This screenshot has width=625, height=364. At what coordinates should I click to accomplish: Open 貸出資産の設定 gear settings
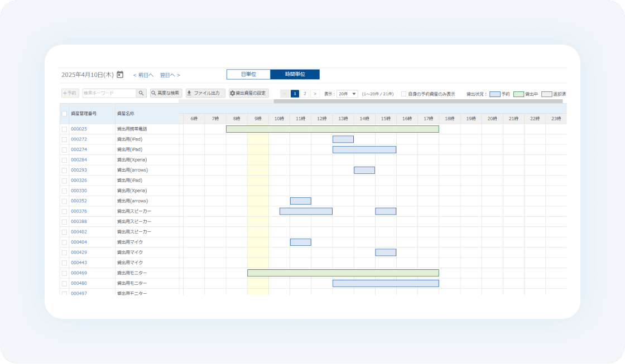click(249, 93)
